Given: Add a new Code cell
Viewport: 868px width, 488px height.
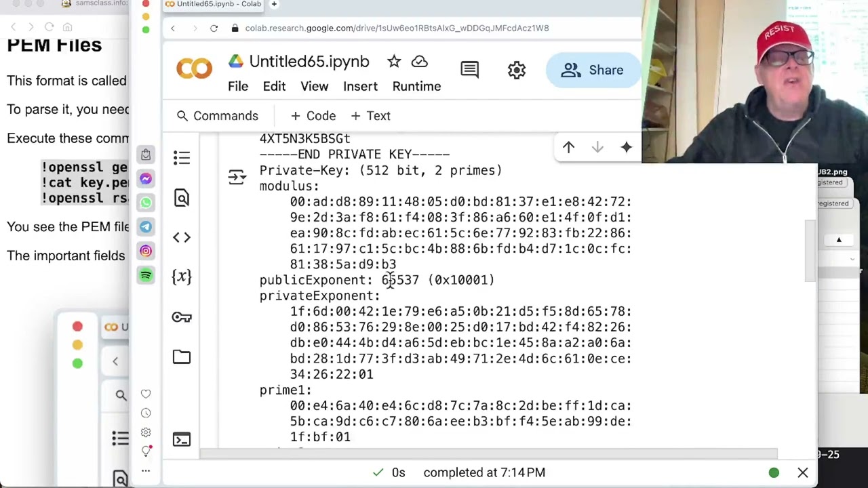Looking at the screenshot, I should [313, 116].
